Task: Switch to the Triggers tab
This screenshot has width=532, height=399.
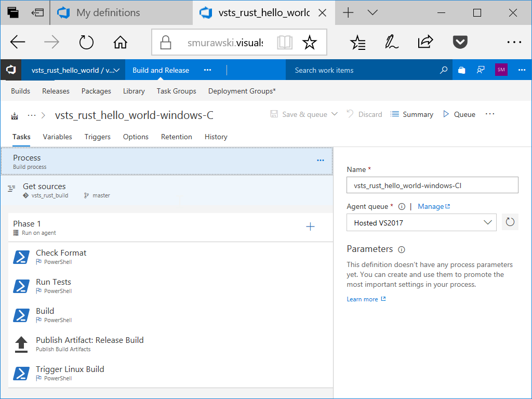Action: (x=97, y=137)
